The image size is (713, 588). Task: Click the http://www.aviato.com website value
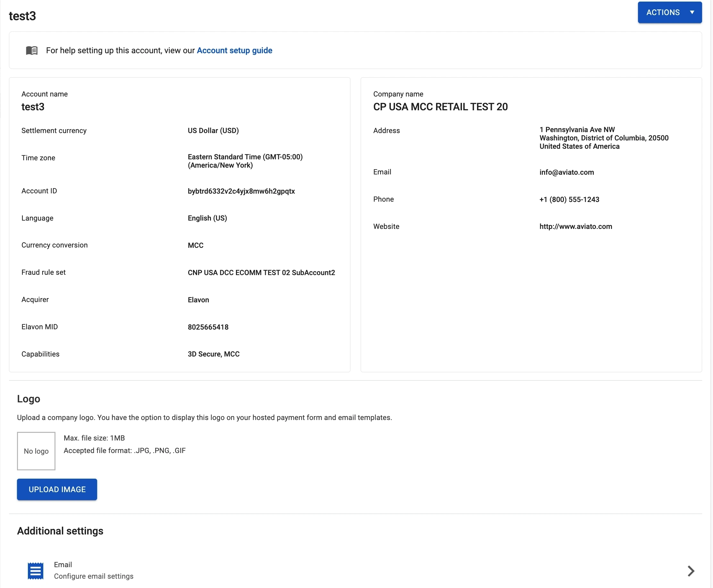[x=575, y=227]
